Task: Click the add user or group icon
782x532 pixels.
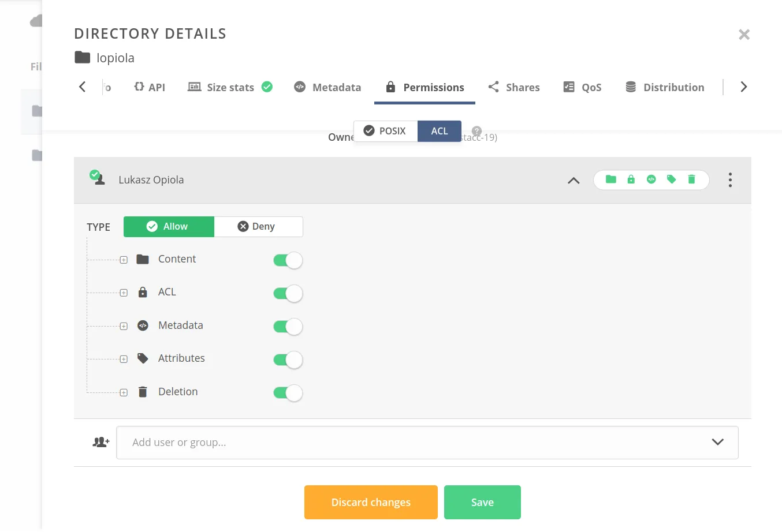Action: [101, 442]
